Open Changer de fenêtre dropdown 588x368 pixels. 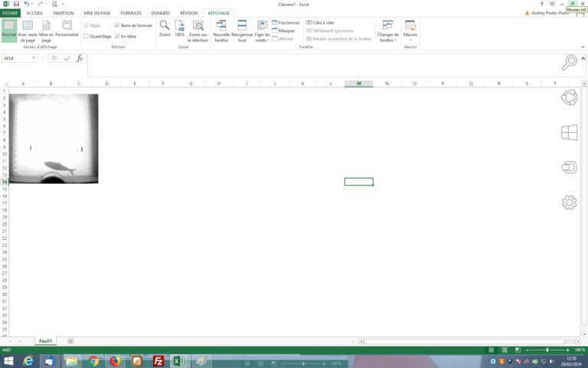point(387,31)
